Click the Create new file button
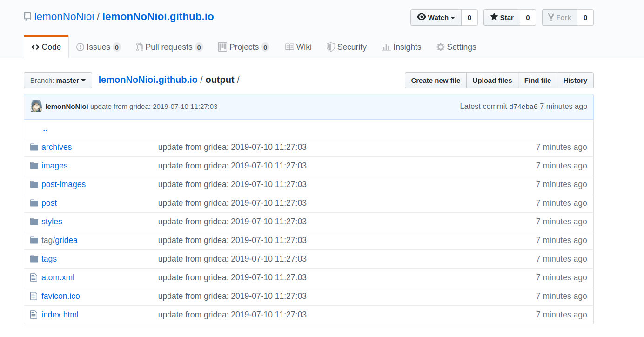Screen dimensions: 644x337 point(435,80)
